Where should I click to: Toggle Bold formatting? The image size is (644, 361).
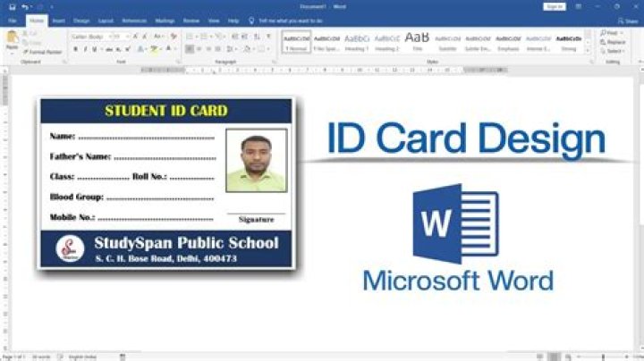tap(75, 49)
